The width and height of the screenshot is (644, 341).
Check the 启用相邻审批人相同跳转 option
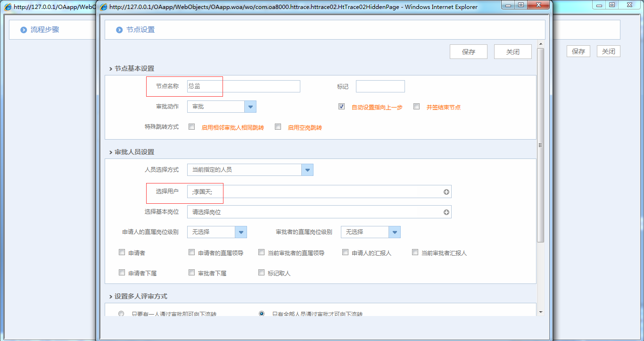click(x=191, y=127)
